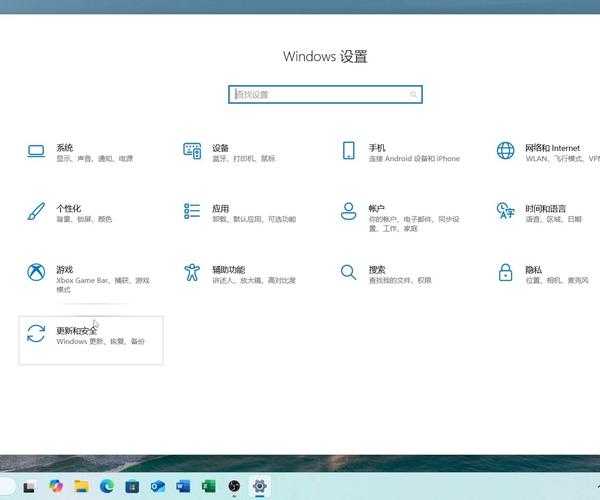Open Word from the taskbar
This screenshot has height=500, width=600.
(x=183, y=487)
